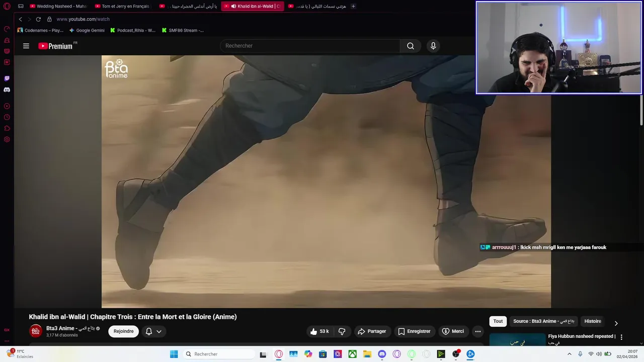The image size is (644, 362).
Task: Open the History clock icon in sidebar
Action: tap(7, 117)
